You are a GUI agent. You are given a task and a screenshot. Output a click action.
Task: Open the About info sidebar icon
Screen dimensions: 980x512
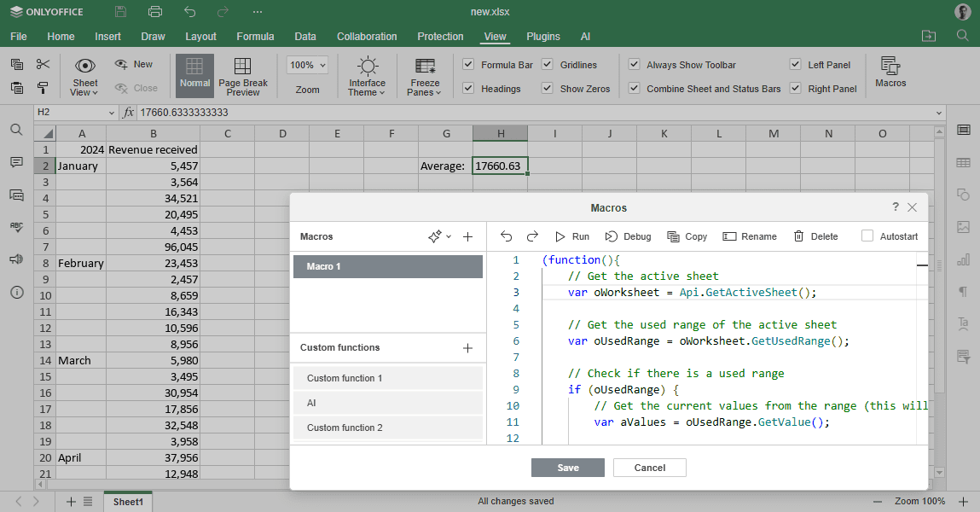[x=17, y=292]
